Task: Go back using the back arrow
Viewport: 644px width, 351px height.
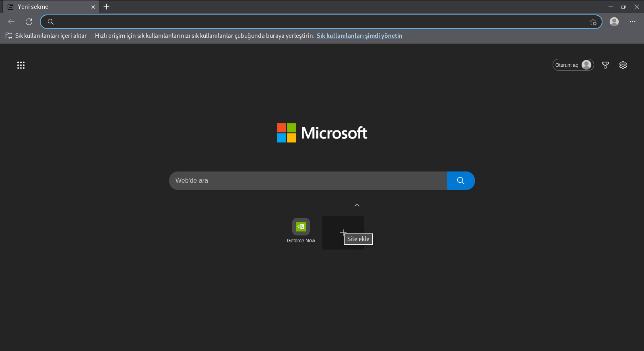Action: [11, 22]
